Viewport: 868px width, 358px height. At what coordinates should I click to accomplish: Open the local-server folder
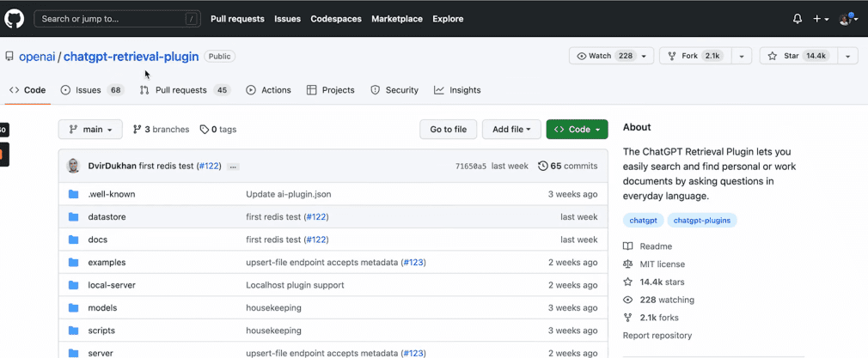(x=112, y=285)
